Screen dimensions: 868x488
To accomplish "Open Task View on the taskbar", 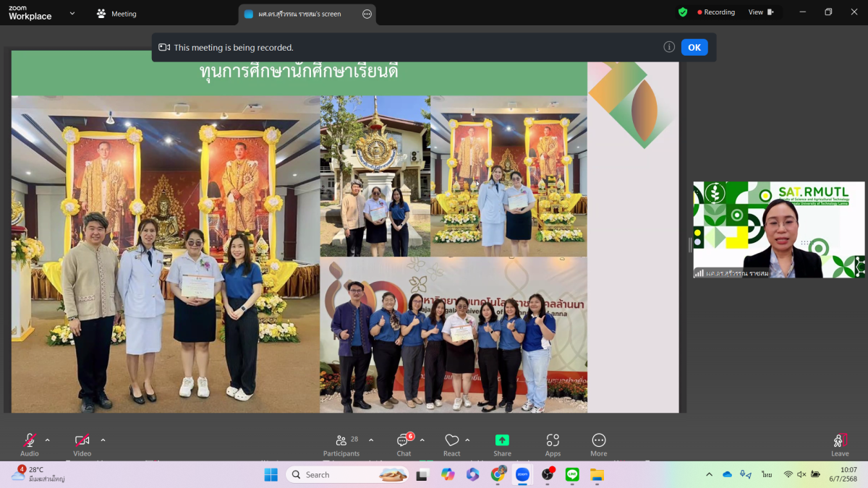I will [x=422, y=475].
